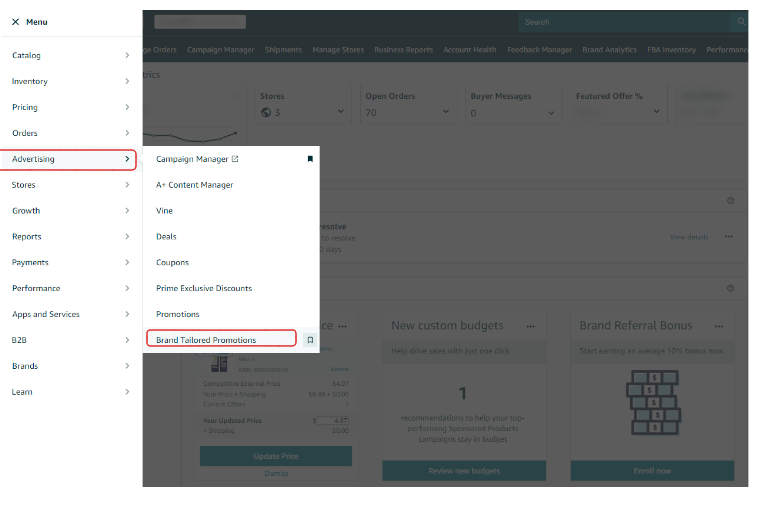Close the menu with the X icon

(x=16, y=22)
